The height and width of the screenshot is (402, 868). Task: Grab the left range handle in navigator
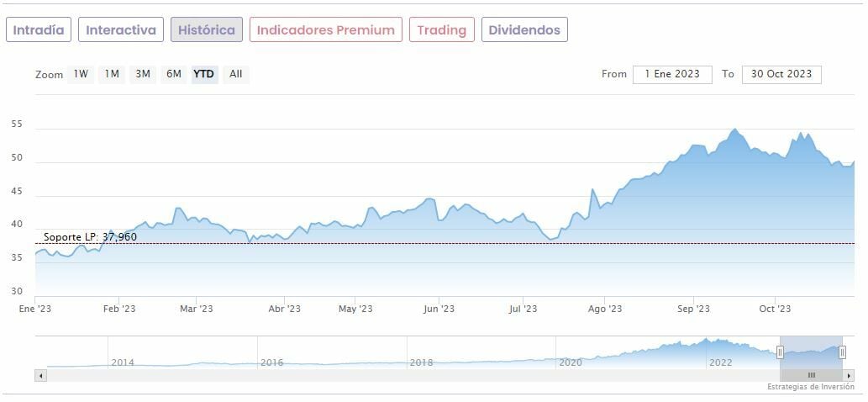[780, 352]
